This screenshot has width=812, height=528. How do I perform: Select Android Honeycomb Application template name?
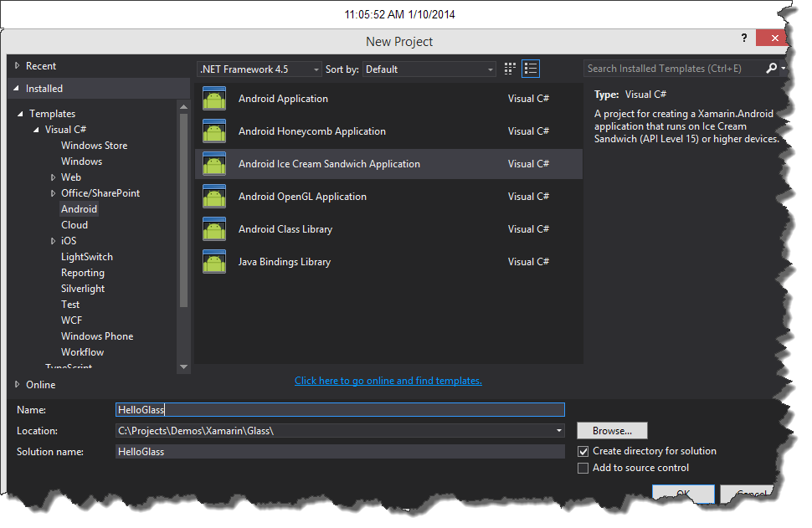(x=312, y=131)
